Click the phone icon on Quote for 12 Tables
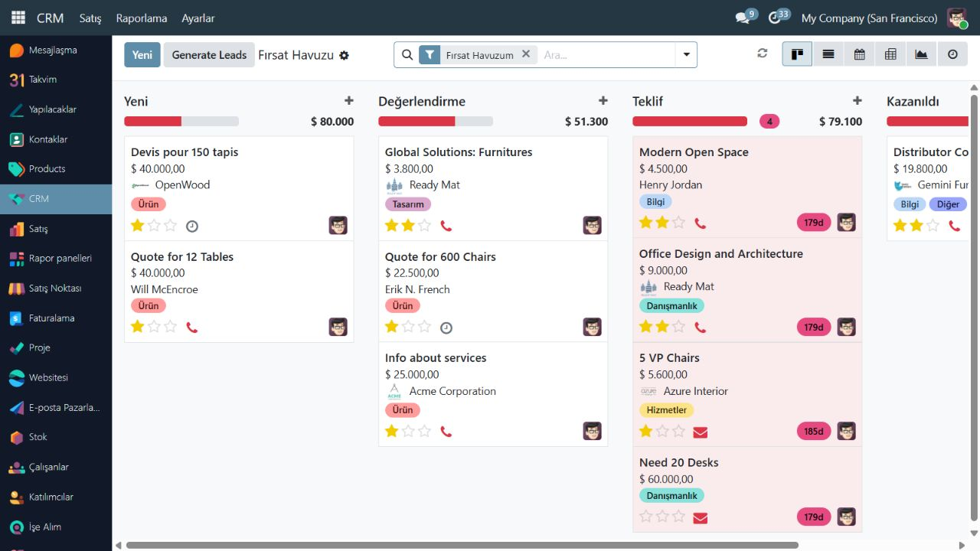 (192, 328)
